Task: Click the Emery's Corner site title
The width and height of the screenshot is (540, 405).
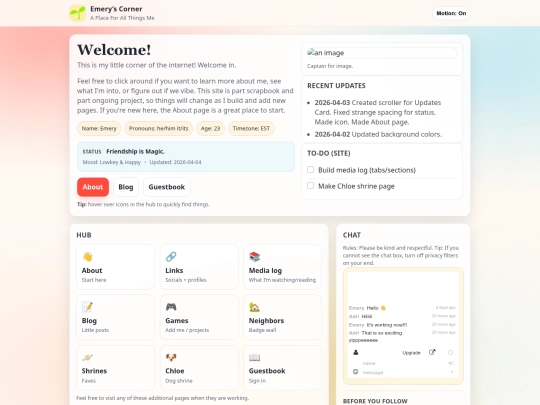Action: tap(116, 9)
